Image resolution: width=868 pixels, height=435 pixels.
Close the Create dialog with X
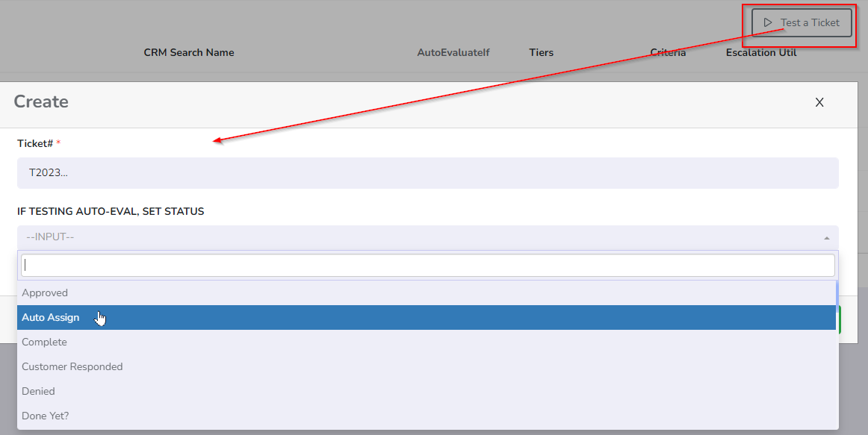819,103
